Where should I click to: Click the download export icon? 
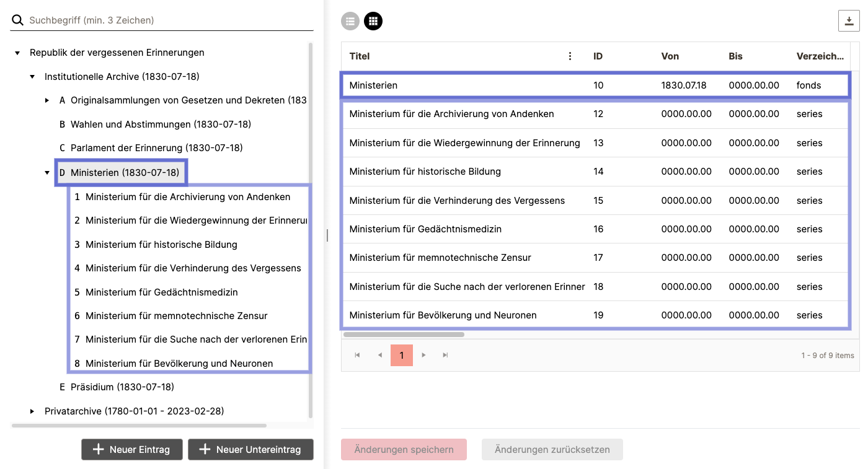tap(849, 21)
